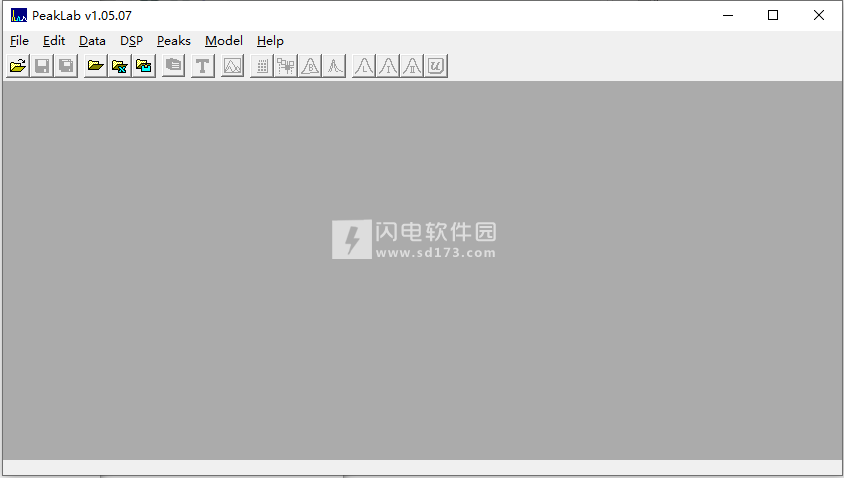Open the DSP menu

tap(131, 41)
